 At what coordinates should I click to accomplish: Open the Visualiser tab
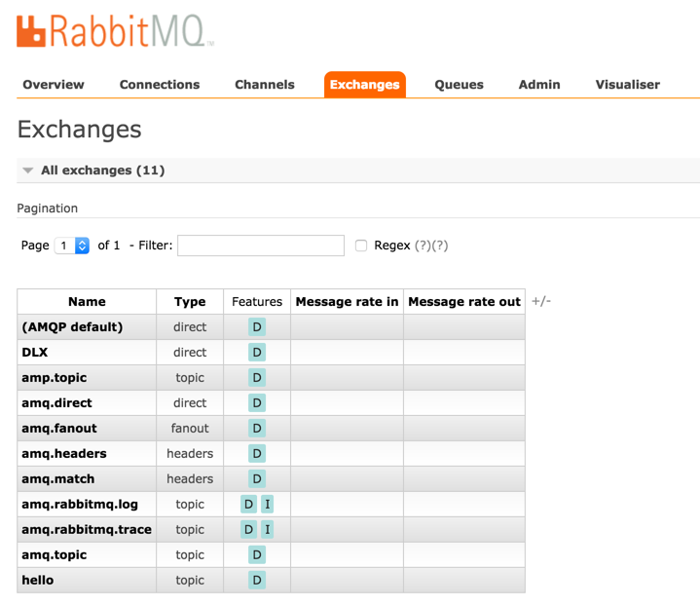click(x=628, y=85)
